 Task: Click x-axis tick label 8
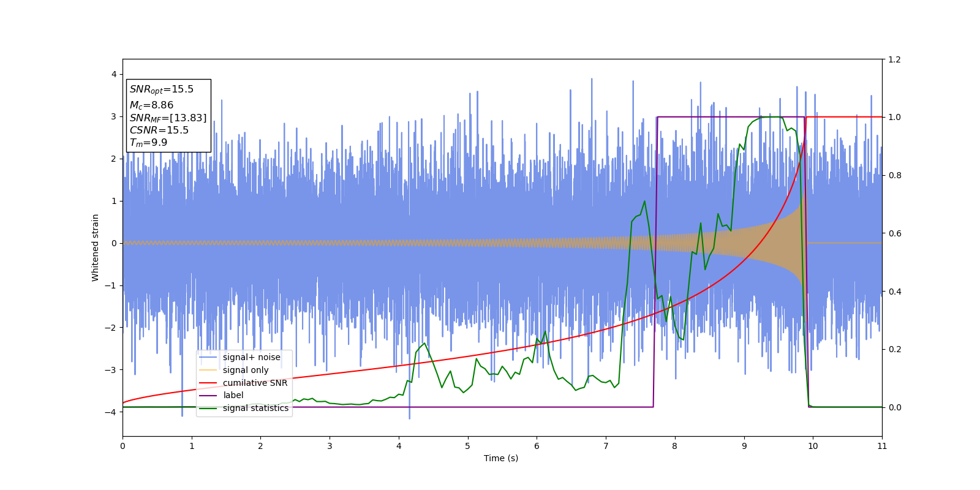tap(675, 446)
